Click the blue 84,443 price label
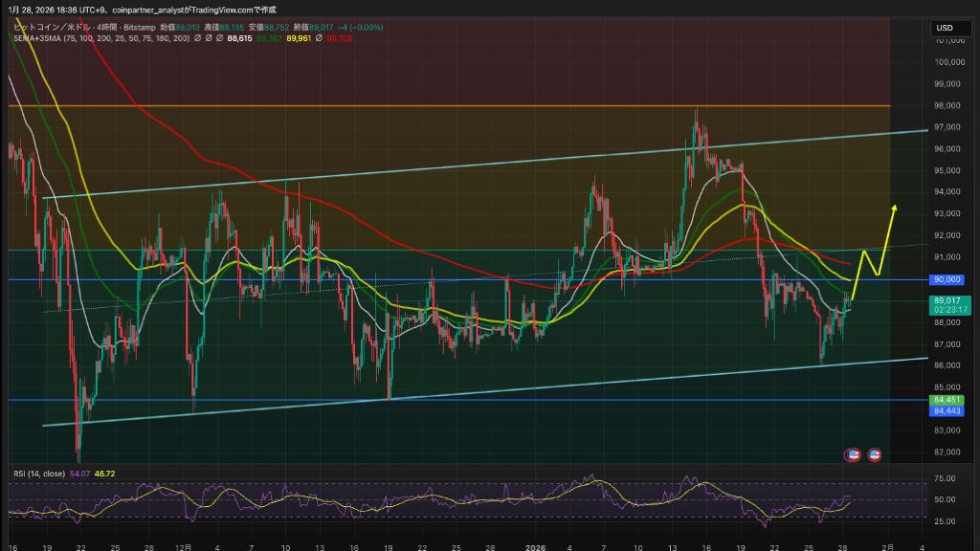 pos(946,409)
